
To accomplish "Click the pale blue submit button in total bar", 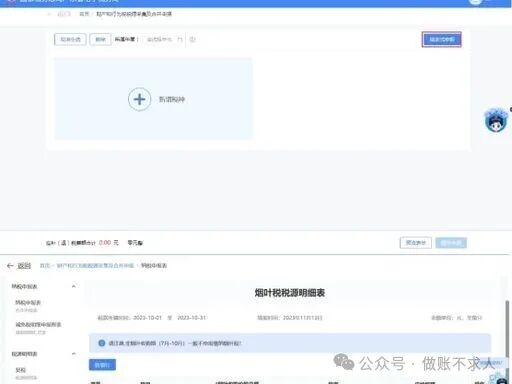I will [451, 243].
